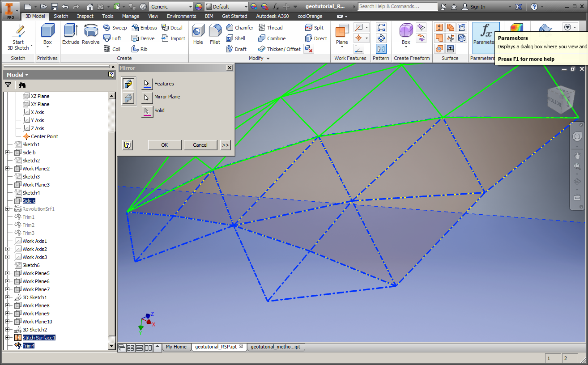Click the Chamfer tool
The height and width of the screenshot is (365, 588).
tap(239, 28)
